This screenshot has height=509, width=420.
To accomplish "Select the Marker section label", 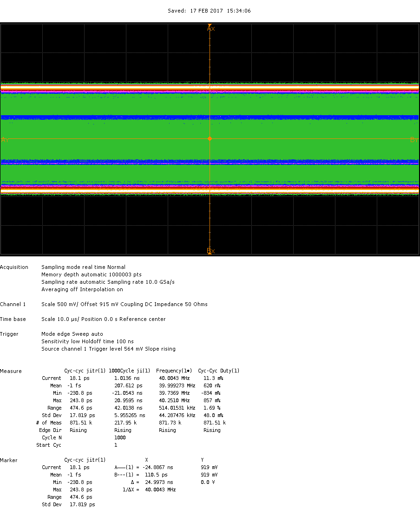I will [8, 460].
